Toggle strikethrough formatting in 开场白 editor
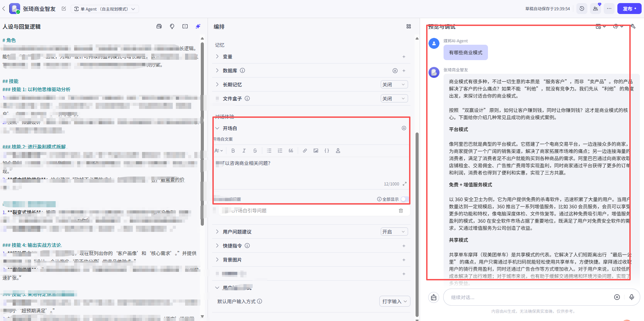644x321 pixels. coord(255,151)
